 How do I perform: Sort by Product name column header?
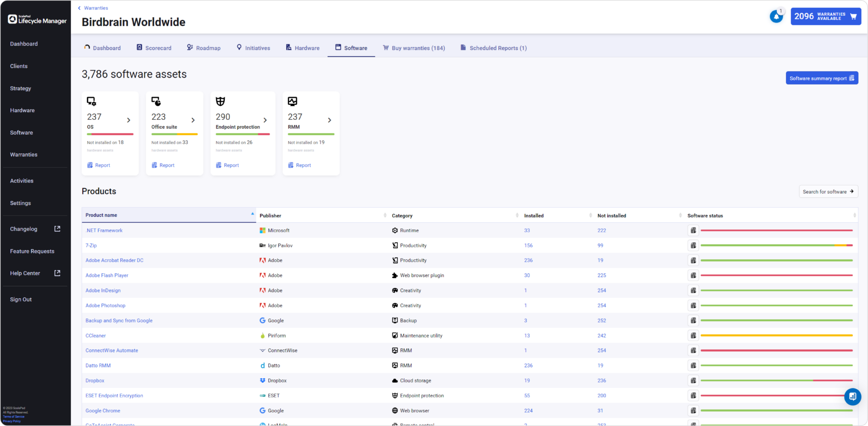101,215
